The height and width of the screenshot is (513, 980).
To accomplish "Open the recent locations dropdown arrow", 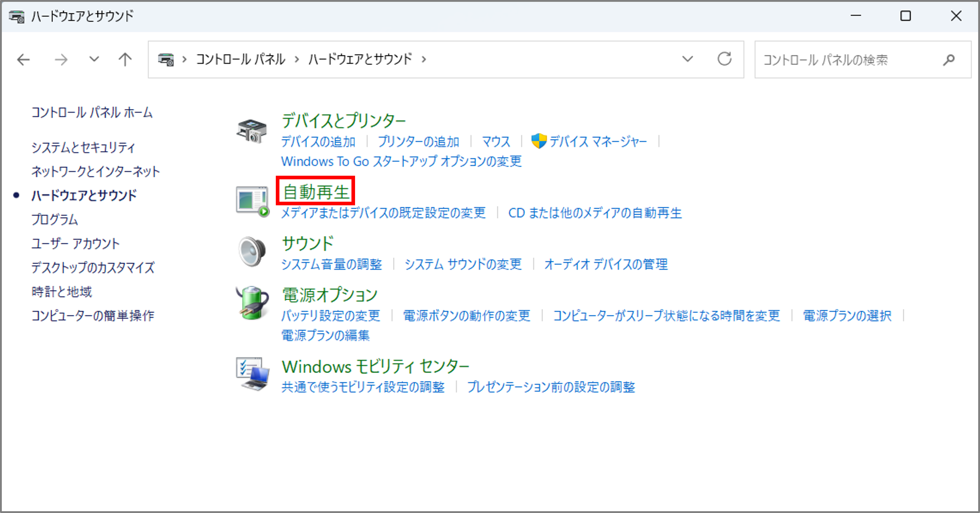I will click(94, 59).
